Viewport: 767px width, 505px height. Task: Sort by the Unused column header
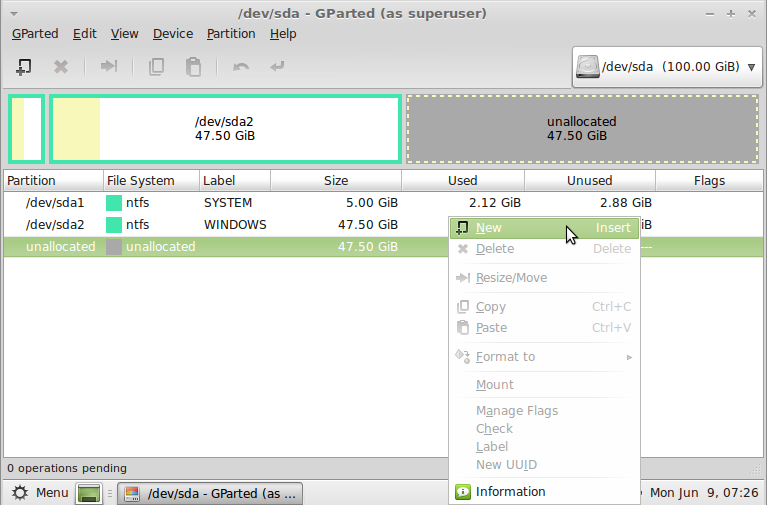(589, 181)
